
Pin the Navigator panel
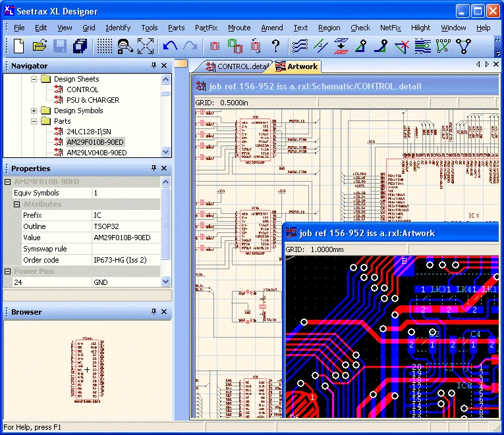tap(154, 66)
